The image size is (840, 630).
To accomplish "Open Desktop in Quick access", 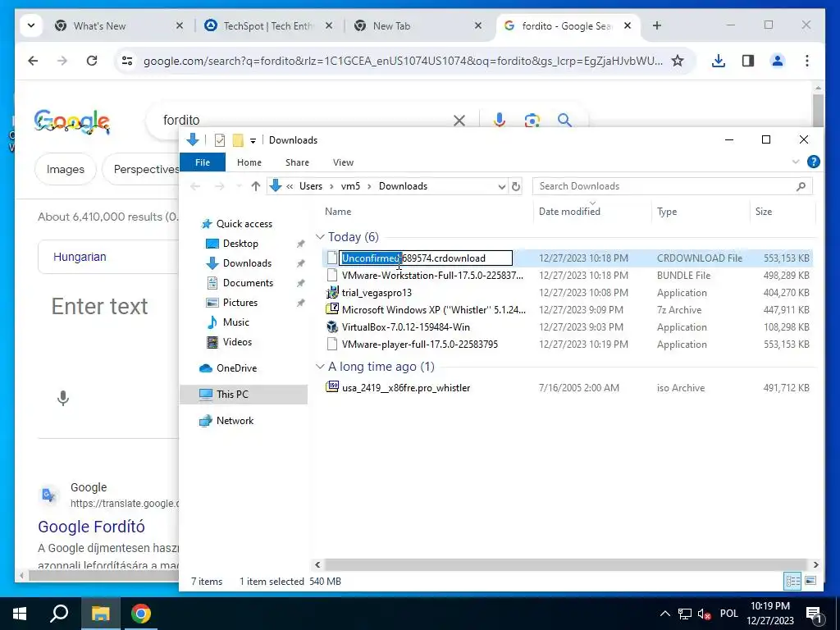I will [240, 244].
